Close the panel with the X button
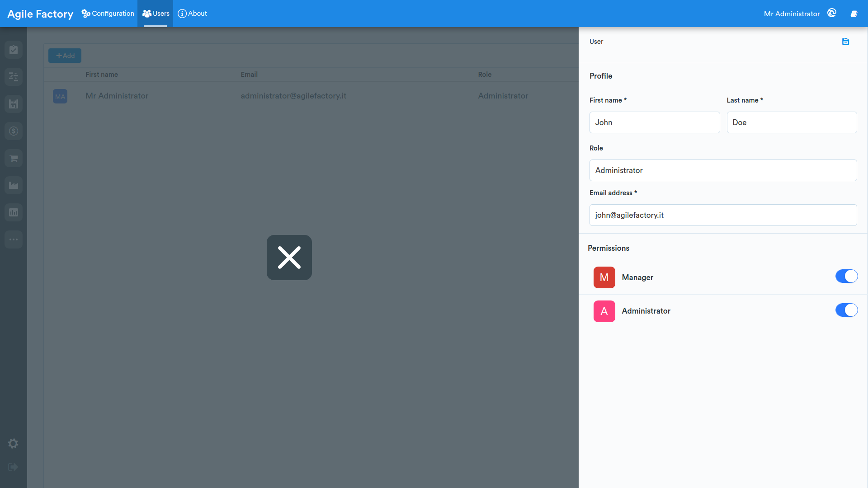 289,258
